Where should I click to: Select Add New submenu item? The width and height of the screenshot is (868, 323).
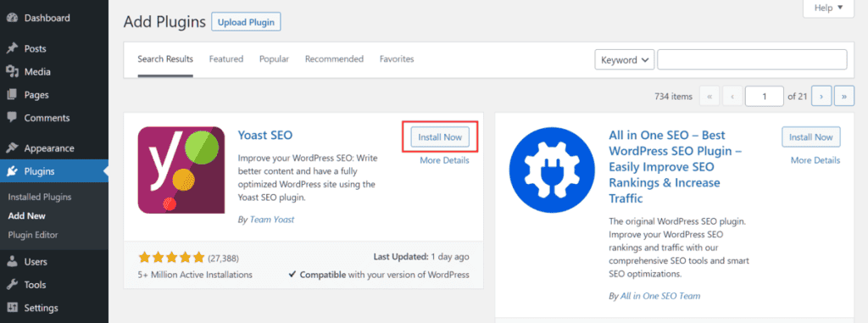(x=26, y=216)
